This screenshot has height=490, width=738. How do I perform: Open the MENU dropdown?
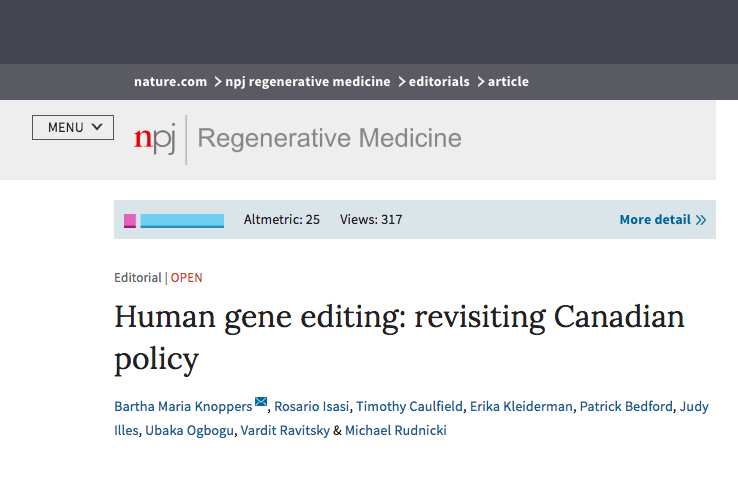[73, 128]
